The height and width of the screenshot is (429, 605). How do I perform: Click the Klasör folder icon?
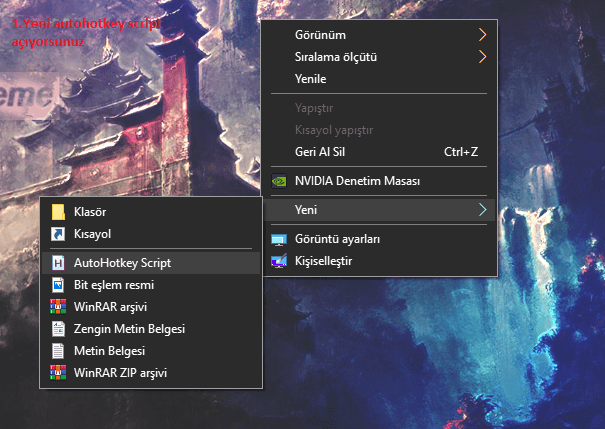click(x=58, y=212)
